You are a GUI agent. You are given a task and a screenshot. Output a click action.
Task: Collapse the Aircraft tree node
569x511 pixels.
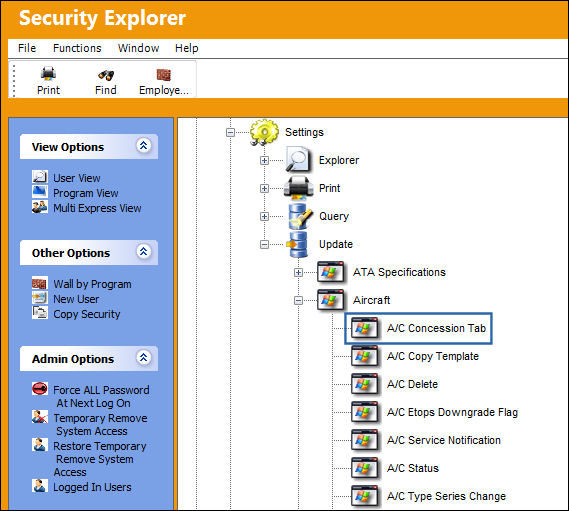coord(298,300)
